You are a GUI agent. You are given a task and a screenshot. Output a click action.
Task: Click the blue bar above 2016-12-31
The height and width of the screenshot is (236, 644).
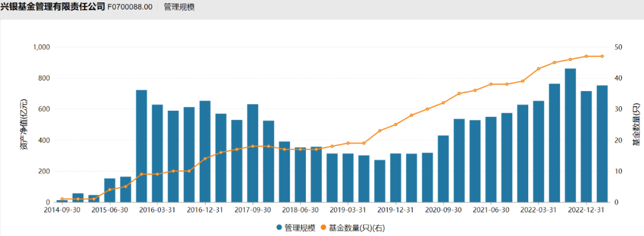pyautogui.click(x=205, y=151)
